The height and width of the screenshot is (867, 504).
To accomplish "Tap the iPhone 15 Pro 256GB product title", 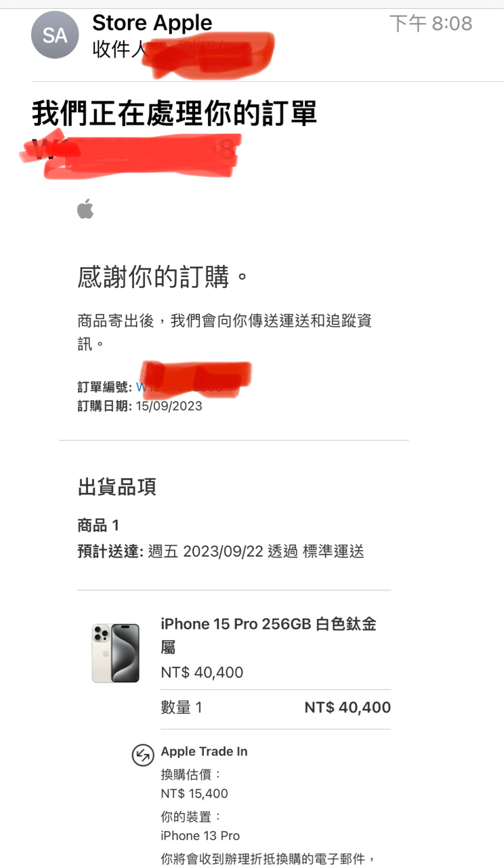I will tap(268, 635).
